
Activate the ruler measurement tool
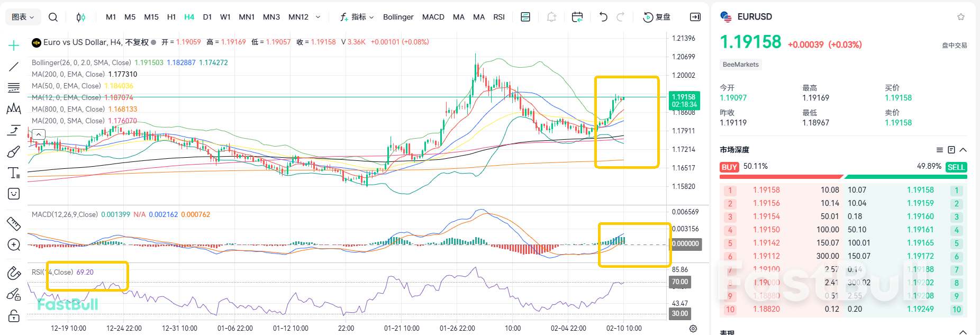tap(14, 224)
